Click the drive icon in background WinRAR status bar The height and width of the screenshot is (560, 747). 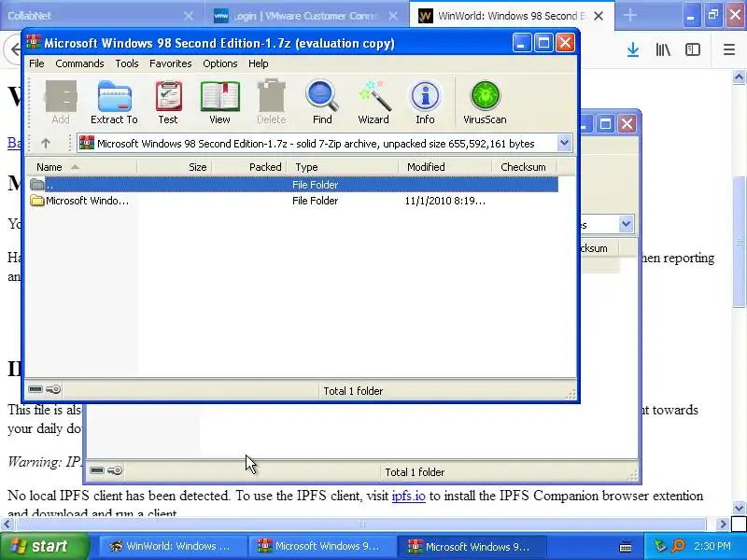point(97,471)
